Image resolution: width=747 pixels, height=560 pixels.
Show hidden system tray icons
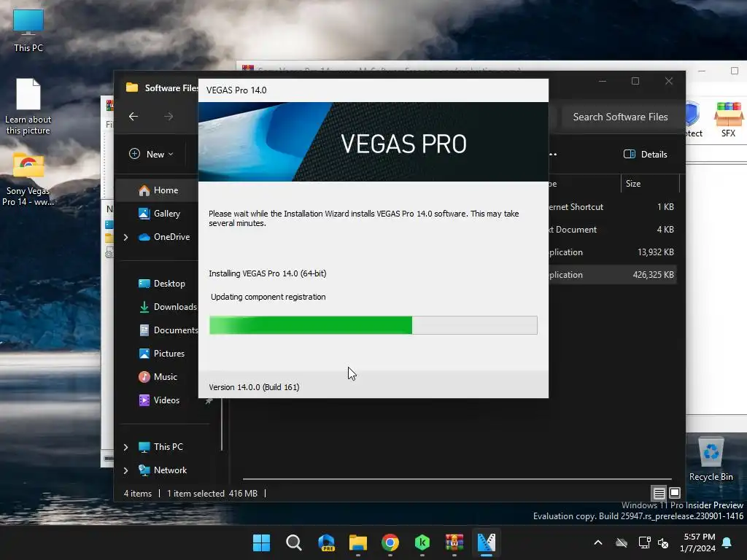(598, 542)
